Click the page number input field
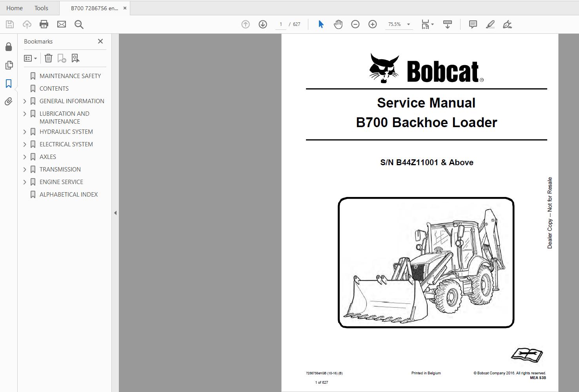 [280, 24]
